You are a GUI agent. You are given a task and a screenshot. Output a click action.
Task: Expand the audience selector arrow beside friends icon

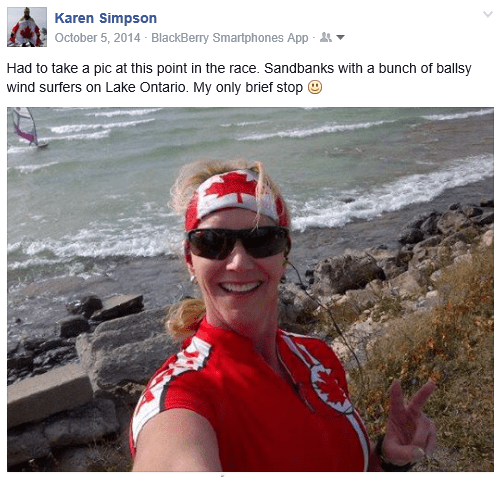coord(340,38)
